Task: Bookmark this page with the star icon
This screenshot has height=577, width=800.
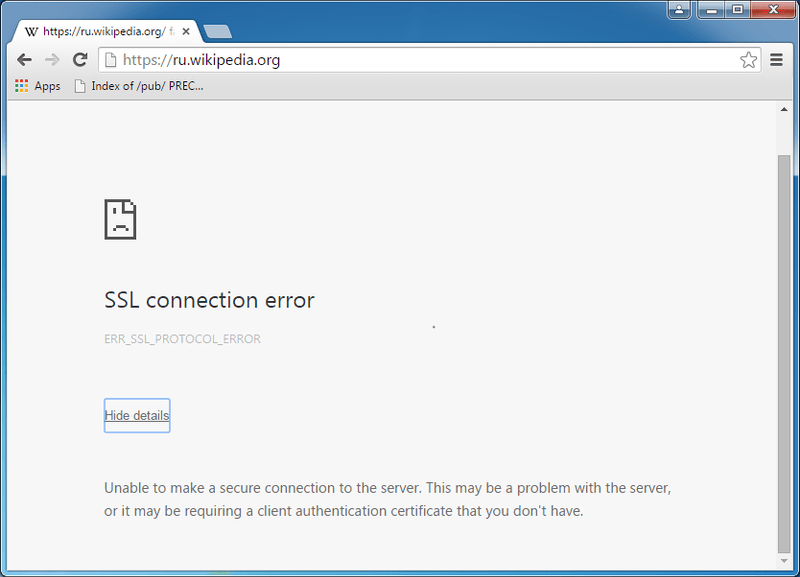Action: (x=748, y=60)
